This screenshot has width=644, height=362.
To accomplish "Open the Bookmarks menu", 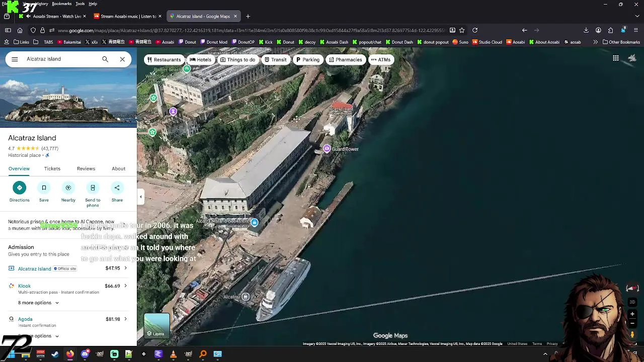I will [61, 4].
